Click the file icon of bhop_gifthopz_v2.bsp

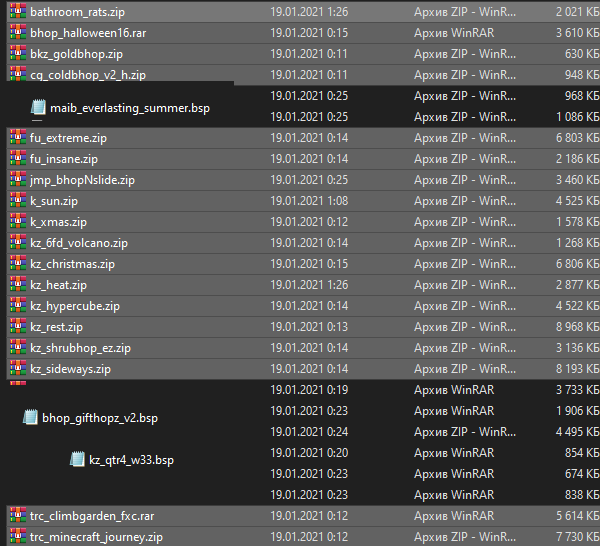(30, 417)
